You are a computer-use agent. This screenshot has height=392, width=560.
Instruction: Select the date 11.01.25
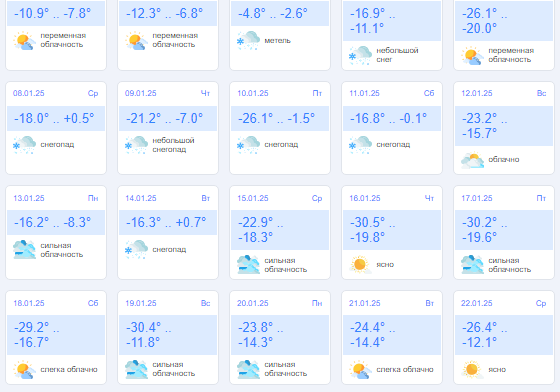pyautogui.click(x=365, y=94)
